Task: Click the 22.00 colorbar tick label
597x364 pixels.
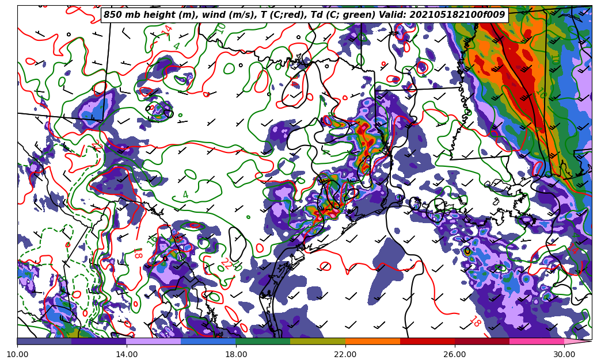Action: tap(345, 354)
